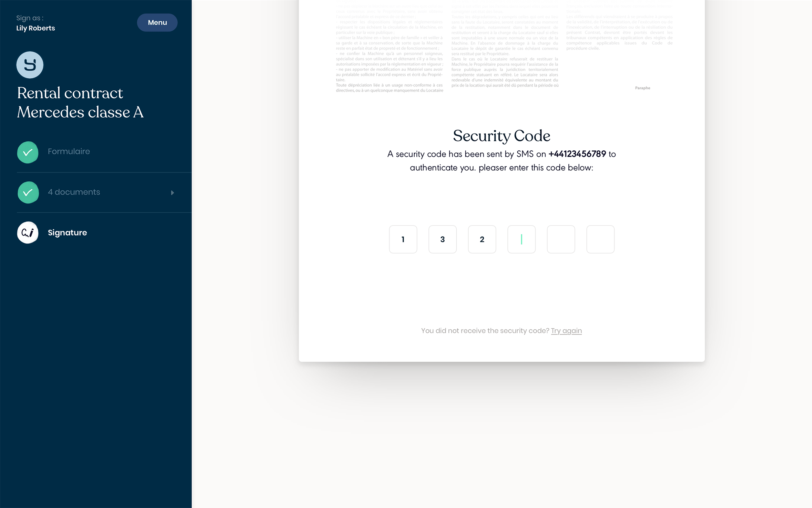Click the checkmark icon on 4 documents step
This screenshot has width=812, height=508.
[28, 192]
